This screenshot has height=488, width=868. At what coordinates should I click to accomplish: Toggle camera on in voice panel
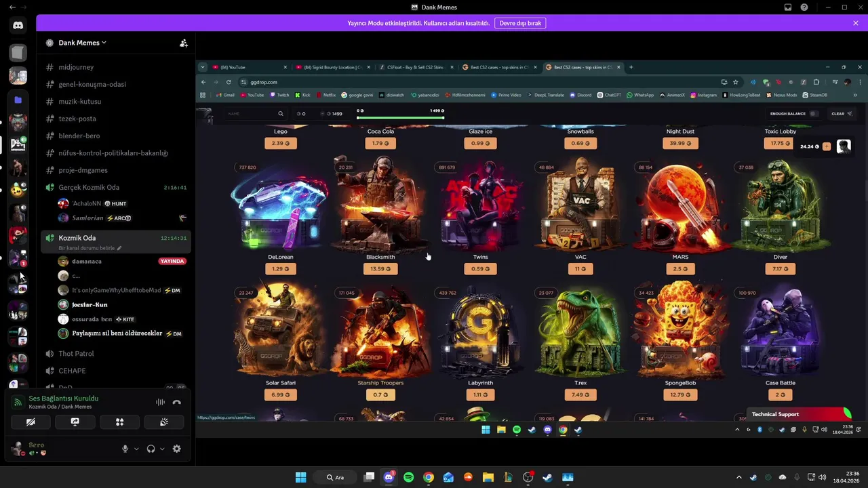click(31, 422)
